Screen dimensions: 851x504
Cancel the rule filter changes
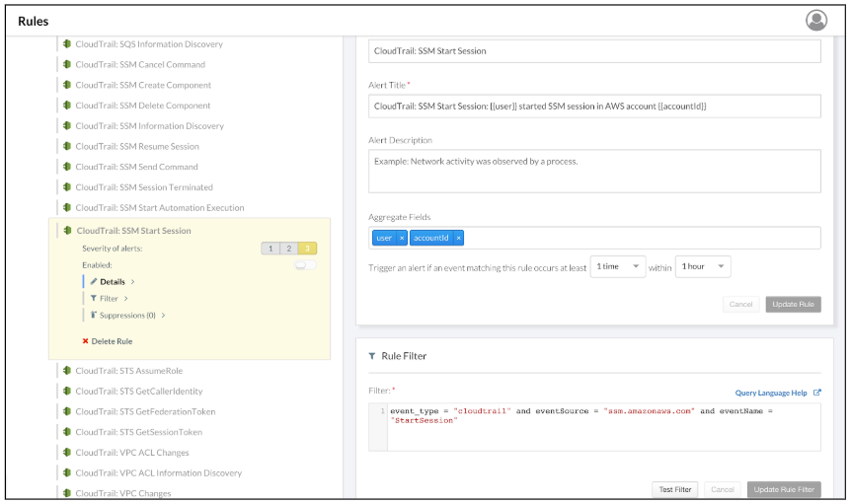point(723,489)
